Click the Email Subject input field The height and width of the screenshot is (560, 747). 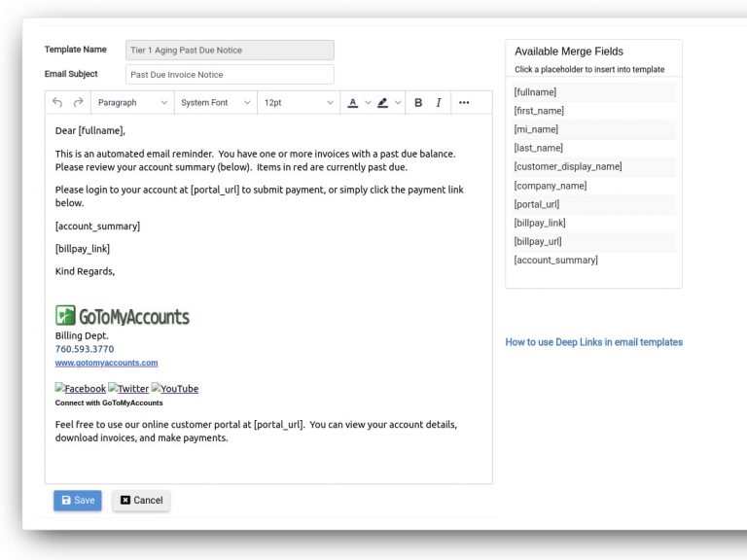[230, 75]
